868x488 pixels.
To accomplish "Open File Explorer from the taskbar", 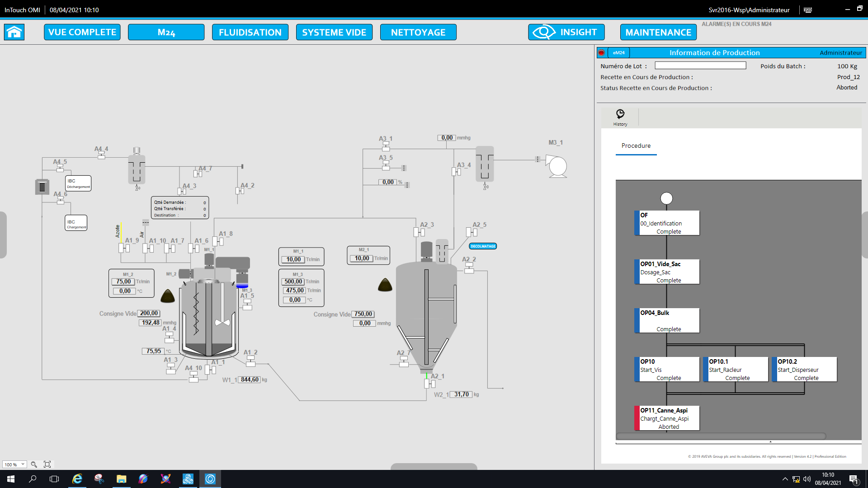I will 121,479.
